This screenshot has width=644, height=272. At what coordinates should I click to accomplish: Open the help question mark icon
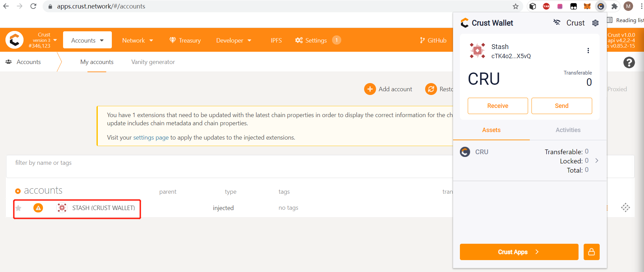point(629,62)
